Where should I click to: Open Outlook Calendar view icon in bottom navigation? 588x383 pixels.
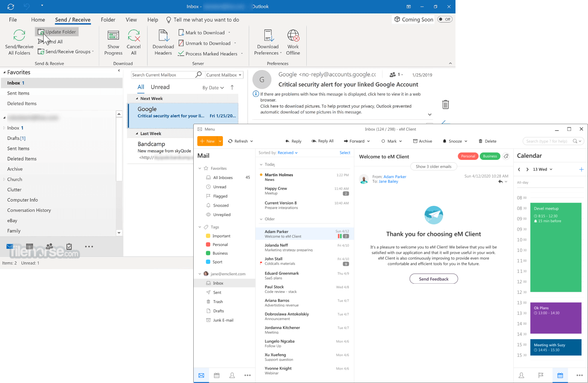(x=30, y=246)
